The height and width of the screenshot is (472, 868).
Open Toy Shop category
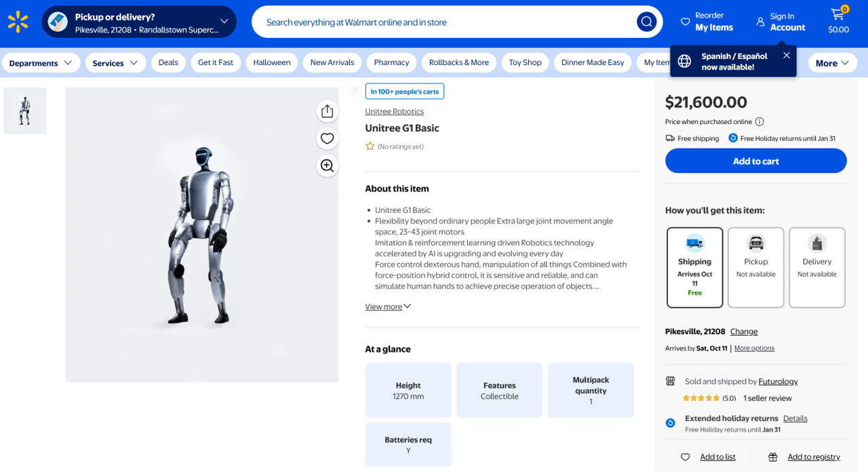526,62
